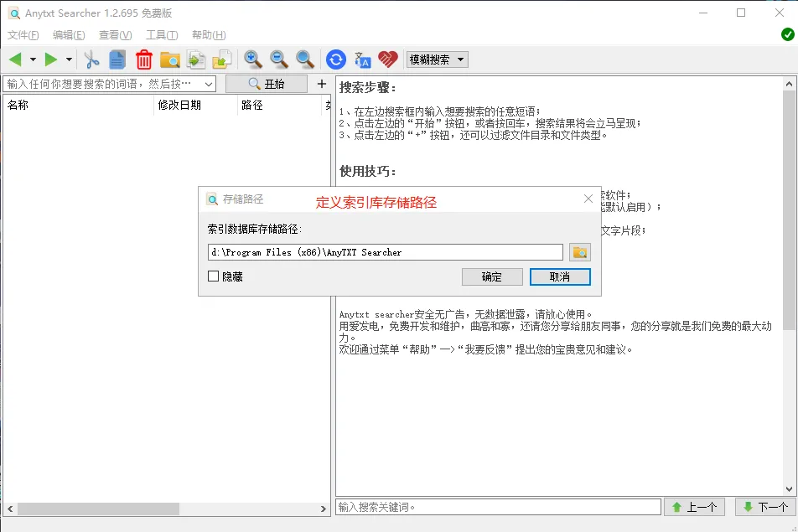Click preview pane scroll up arrow
Viewport: 798px width, 532px height.
coord(789,84)
